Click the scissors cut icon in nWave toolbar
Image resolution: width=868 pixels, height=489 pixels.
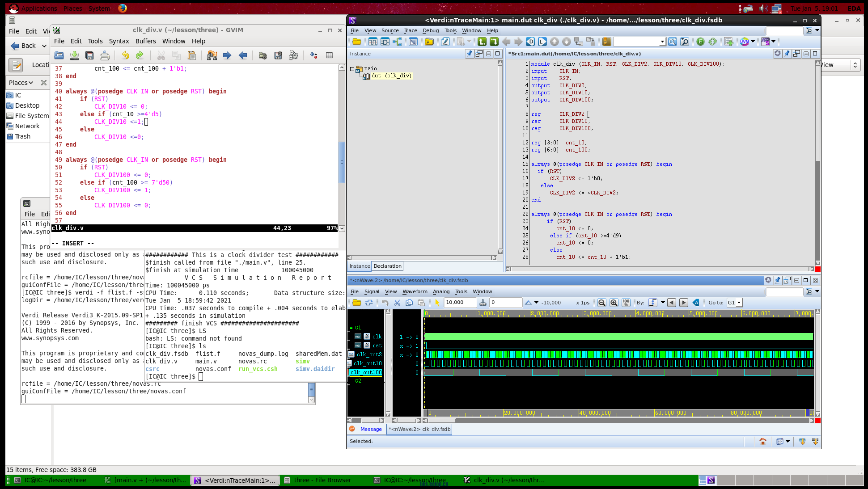(x=397, y=303)
